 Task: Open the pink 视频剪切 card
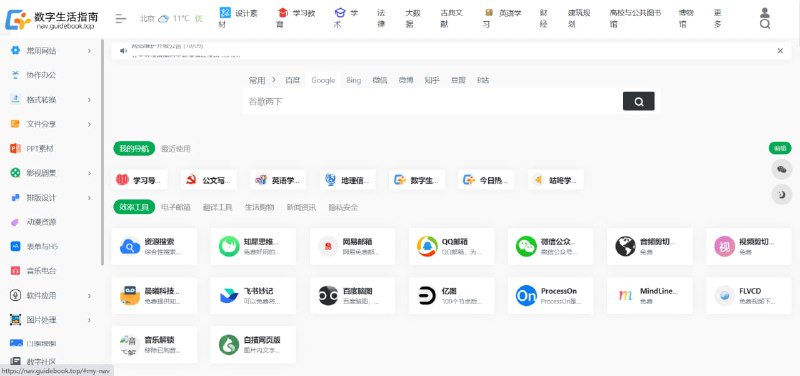748,246
